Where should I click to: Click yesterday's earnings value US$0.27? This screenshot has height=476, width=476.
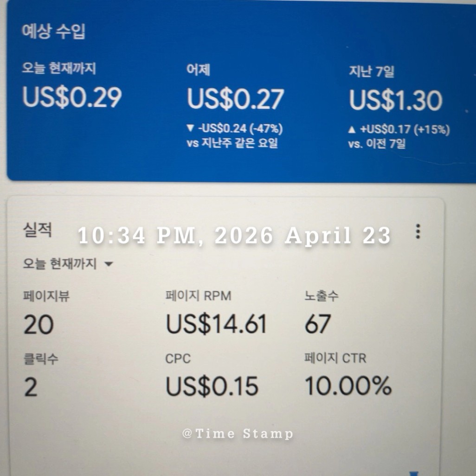coord(235,98)
